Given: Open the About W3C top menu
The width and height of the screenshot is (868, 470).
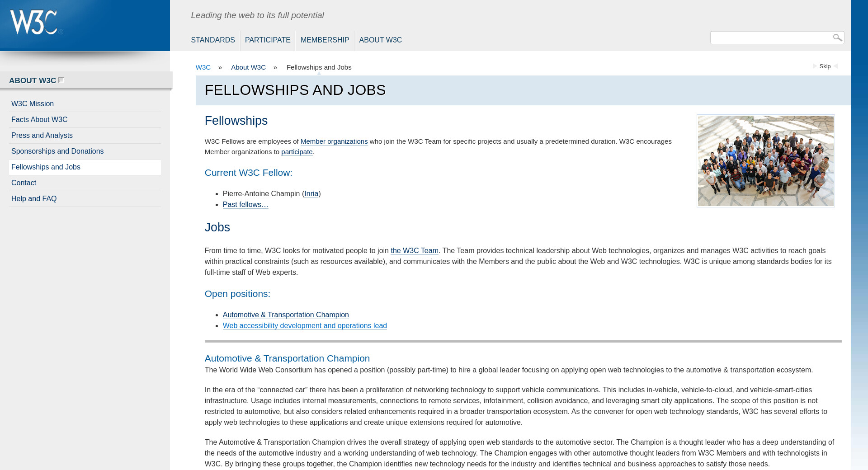Looking at the screenshot, I should coord(380,40).
